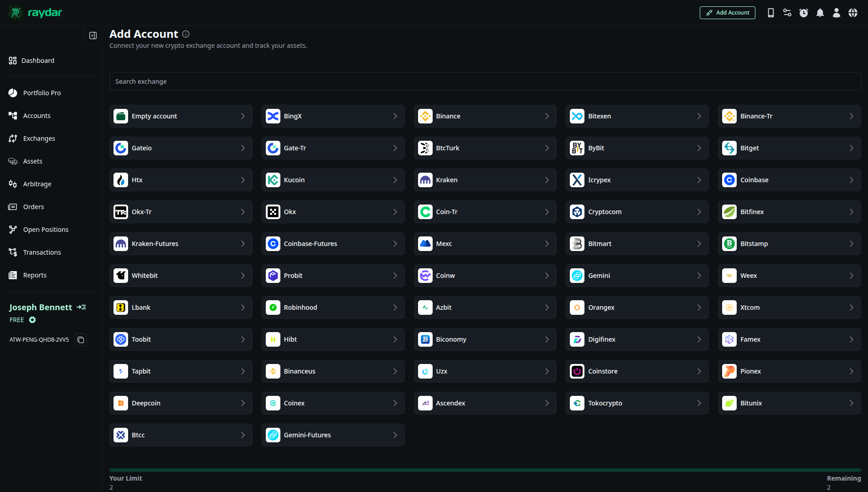The image size is (868, 492).
Task: Click the Search exchange input field
Action: coord(485,82)
